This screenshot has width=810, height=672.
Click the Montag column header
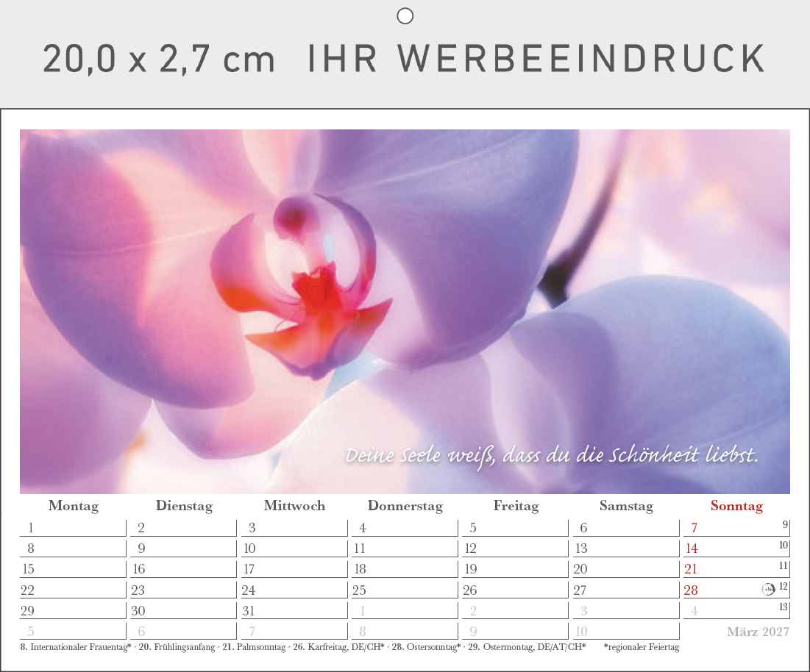[x=74, y=506]
